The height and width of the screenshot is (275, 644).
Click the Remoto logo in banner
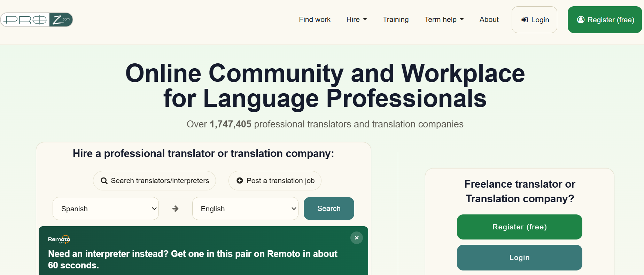pyautogui.click(x=59, y=239)
